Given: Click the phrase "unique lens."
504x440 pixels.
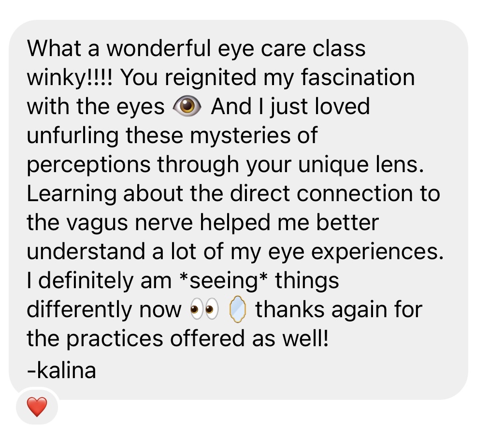Looking at the screenshot, I should tap(361, 165).
